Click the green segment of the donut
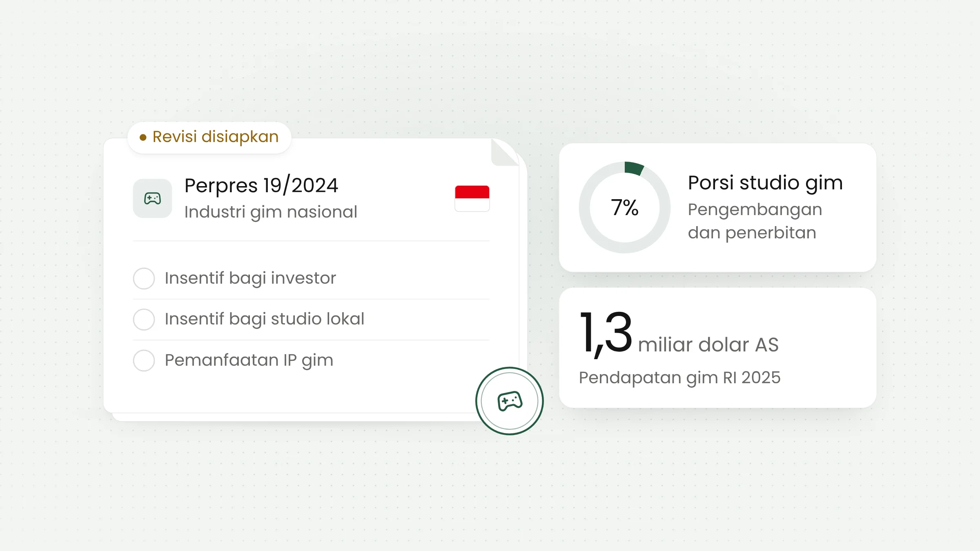This screenshot has width=980, height=551. point(634,168)
